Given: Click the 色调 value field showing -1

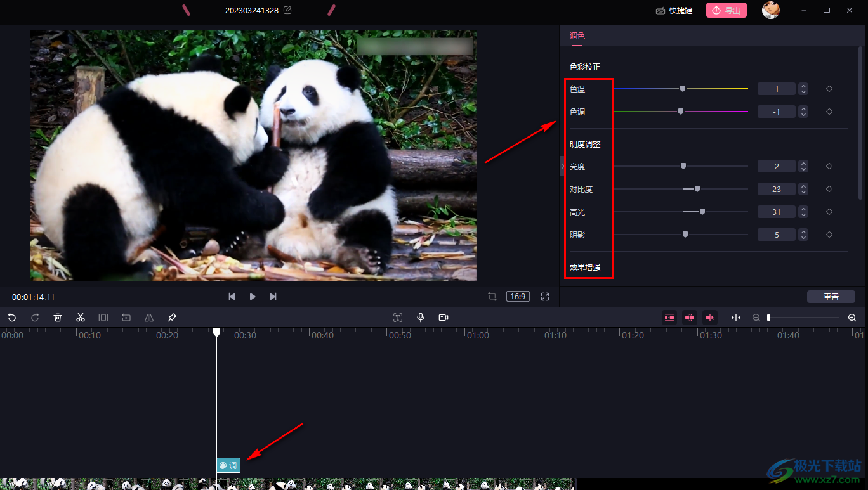Looking at the screenshot, I should (x=777, y=112).
